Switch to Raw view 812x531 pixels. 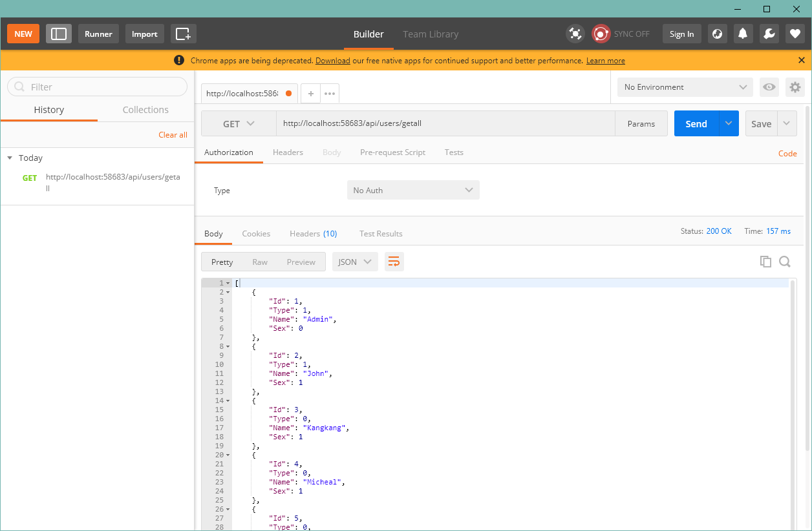(260, 262)
